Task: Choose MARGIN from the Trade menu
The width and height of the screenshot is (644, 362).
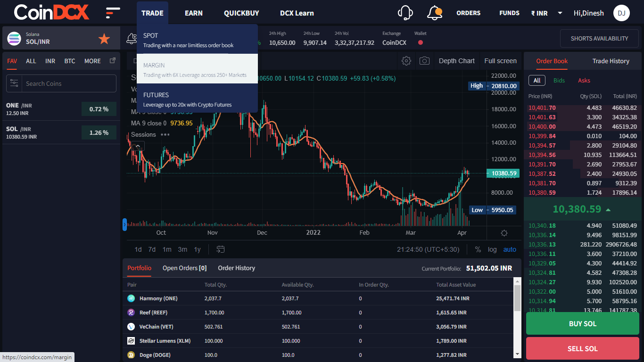Action: tap(197, 69)
